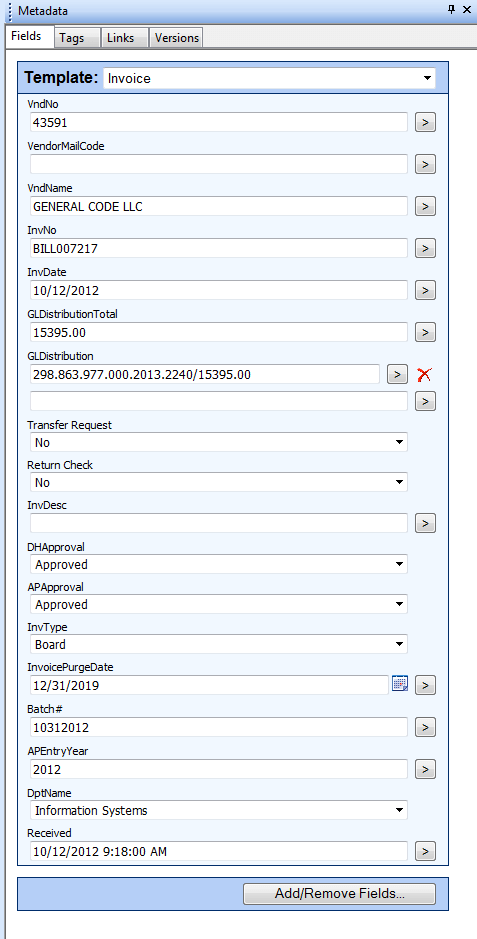
Task: Click the arrow button next to VndName
Action: (x=425, y=206)
